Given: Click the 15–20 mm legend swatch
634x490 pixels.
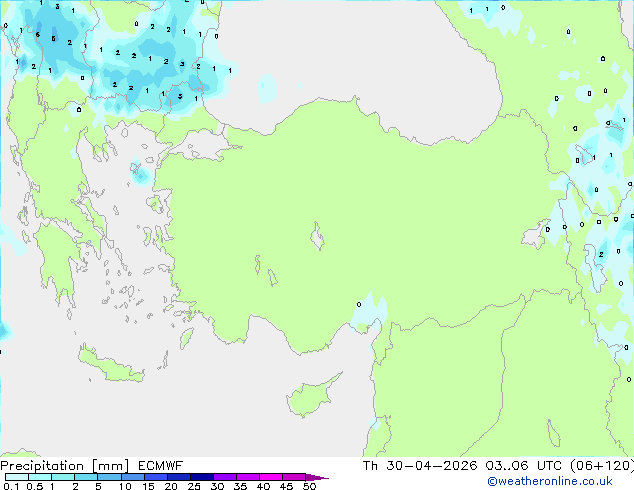Looking at the screenshot, I should [x=156, y=477].
